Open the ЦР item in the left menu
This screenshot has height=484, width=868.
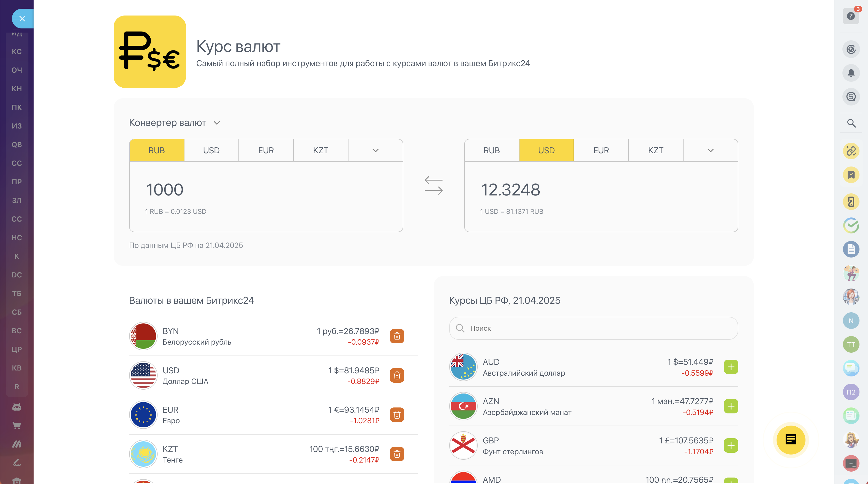pos(17,349)
